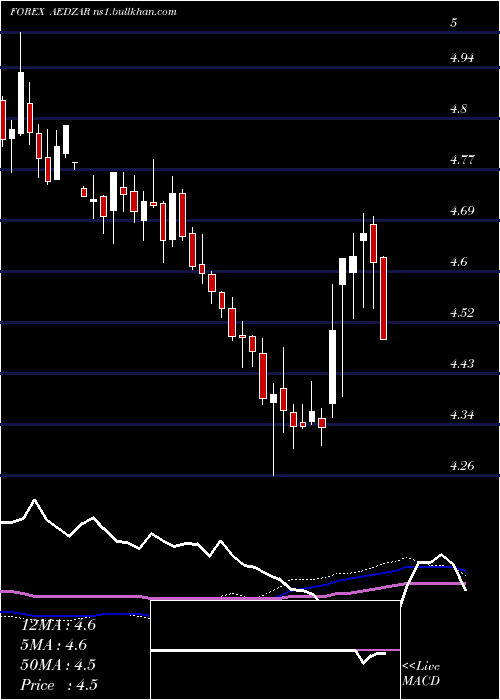Click the 4.94 price axis label
The image size is (500, 700).
click(461, 58)
